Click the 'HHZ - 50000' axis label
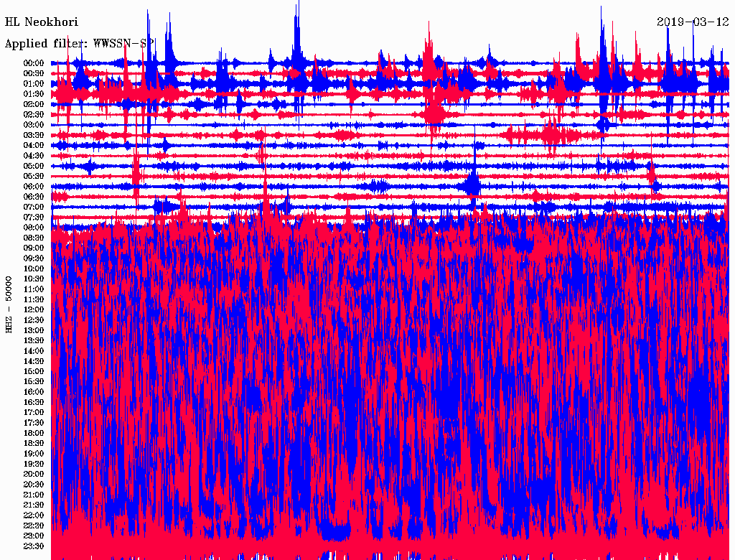The image size is (735, 560). coord(9,304)
